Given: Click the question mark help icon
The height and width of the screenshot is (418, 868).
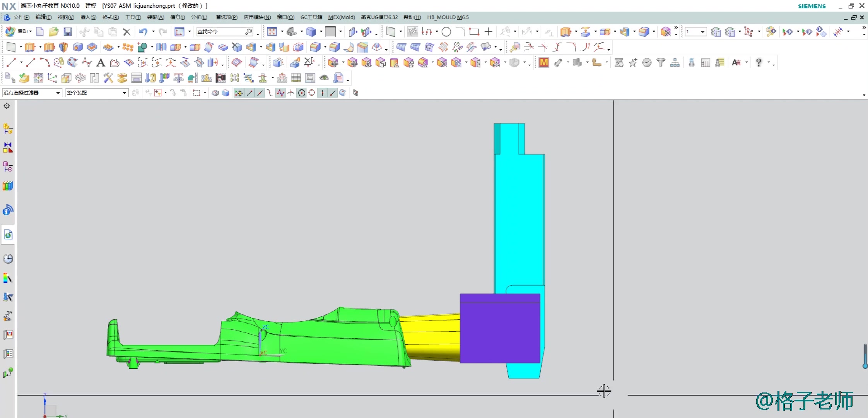Looking at the screenshot, I should 759,63.
